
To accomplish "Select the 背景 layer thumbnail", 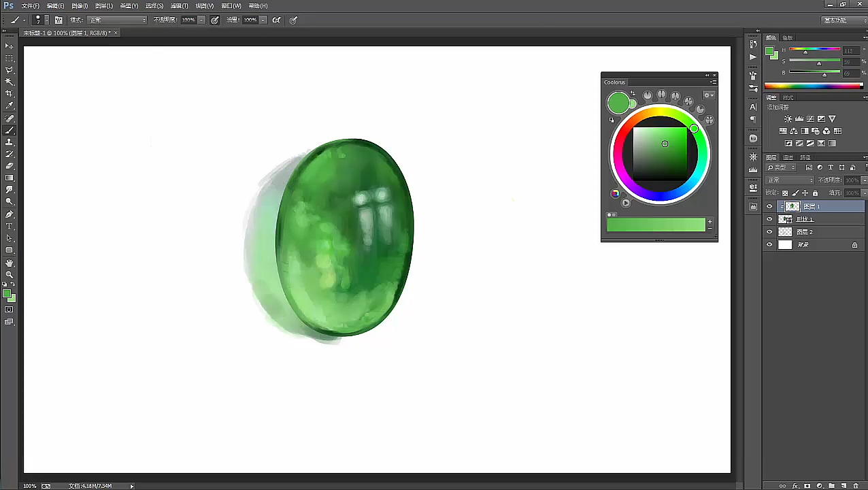I will pos(785,245).
